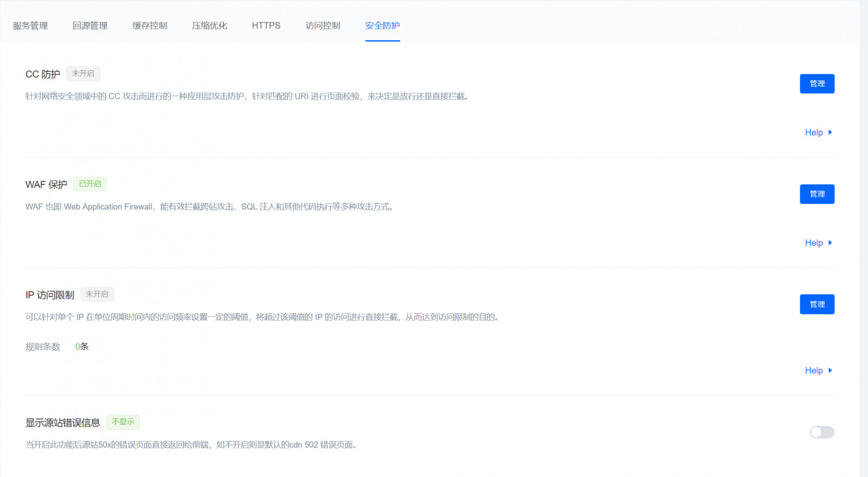Click 管理 button for CC 防护
The image size is (868, 477).
[x=817, y=83]
